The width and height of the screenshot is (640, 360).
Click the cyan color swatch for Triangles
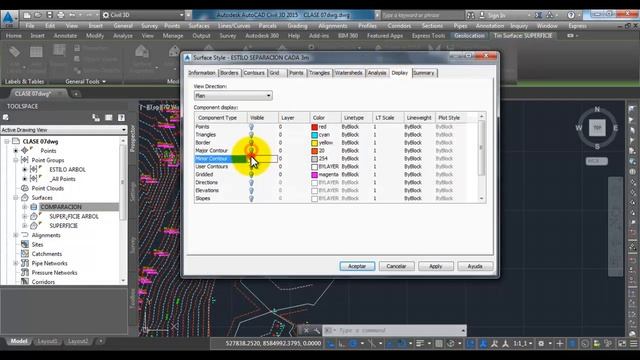point(315,135)
